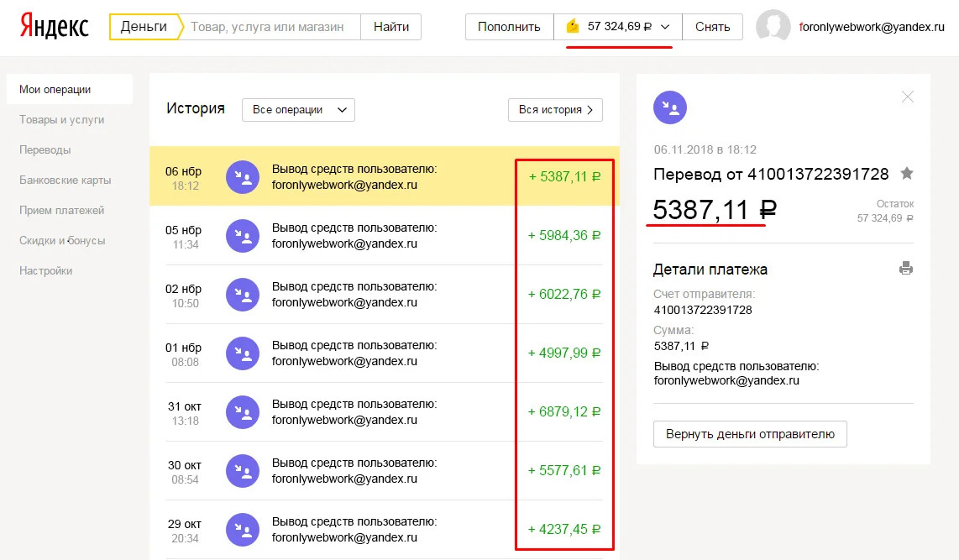Image resolution: width=959 pixels, height=560 pixels.
Task: Select the + 5387,11 ₽ amount
Action: (x=564, y=176)
